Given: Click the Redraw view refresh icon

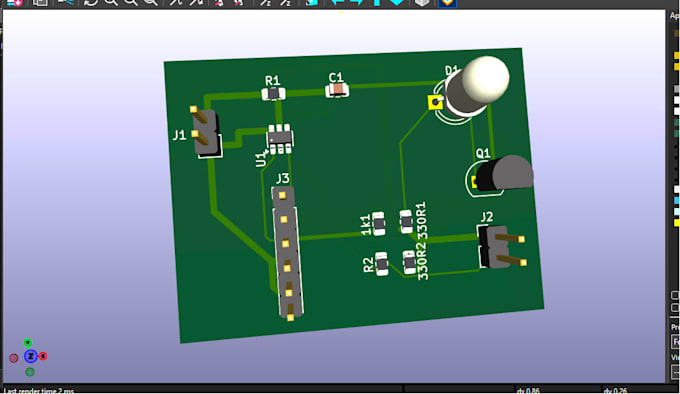Looking at the screenshot, I should click(91, 3).
